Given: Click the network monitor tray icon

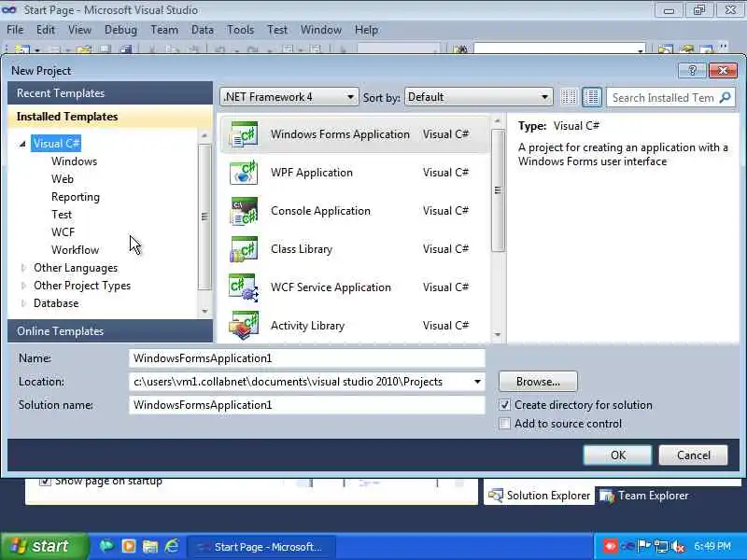Looking at the screenshot, I should (661, 546).
